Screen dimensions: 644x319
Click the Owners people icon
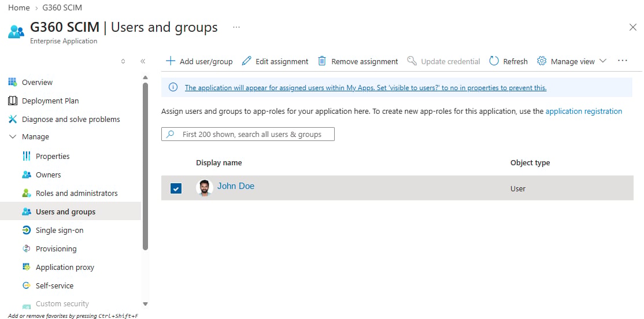[x=26, y=175]
